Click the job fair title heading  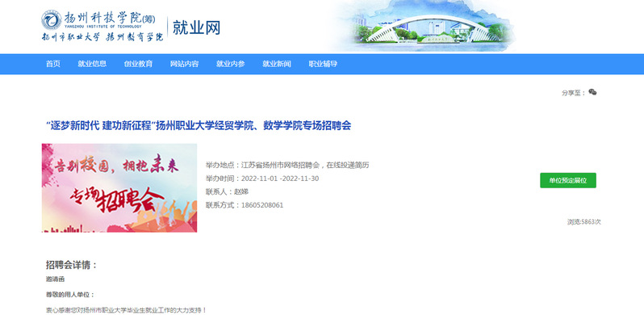coord(199,126)
